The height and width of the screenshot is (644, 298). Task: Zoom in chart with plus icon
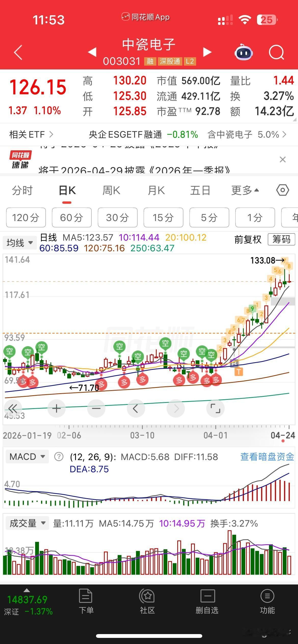coord(57,408)
